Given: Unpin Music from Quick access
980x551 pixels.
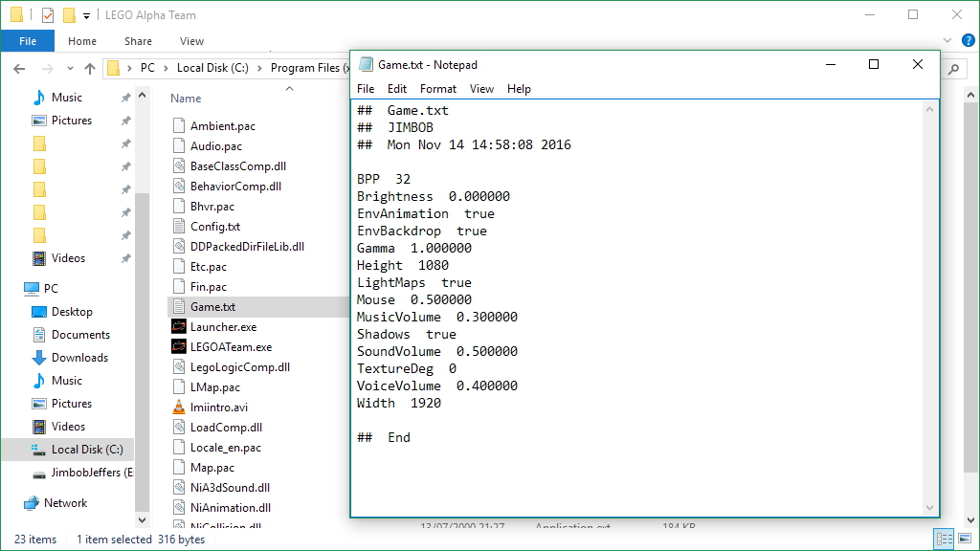Looking at the screenshot, I should point(125,98).
